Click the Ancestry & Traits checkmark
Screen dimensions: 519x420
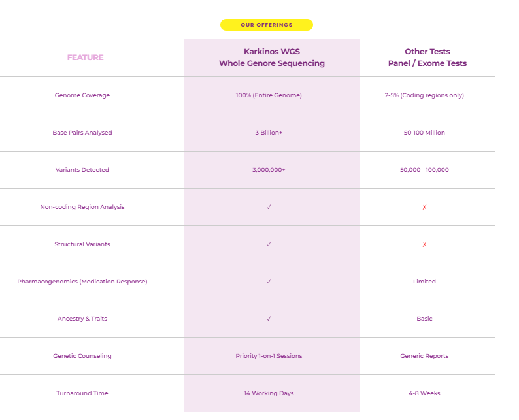(x=269, y=319)
